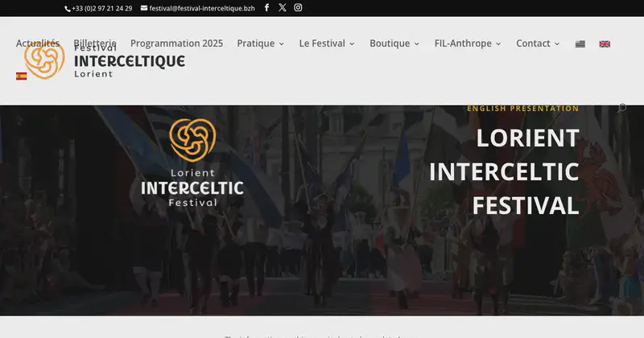Open the Programmation 2025 menu item

tap(176, 43)
